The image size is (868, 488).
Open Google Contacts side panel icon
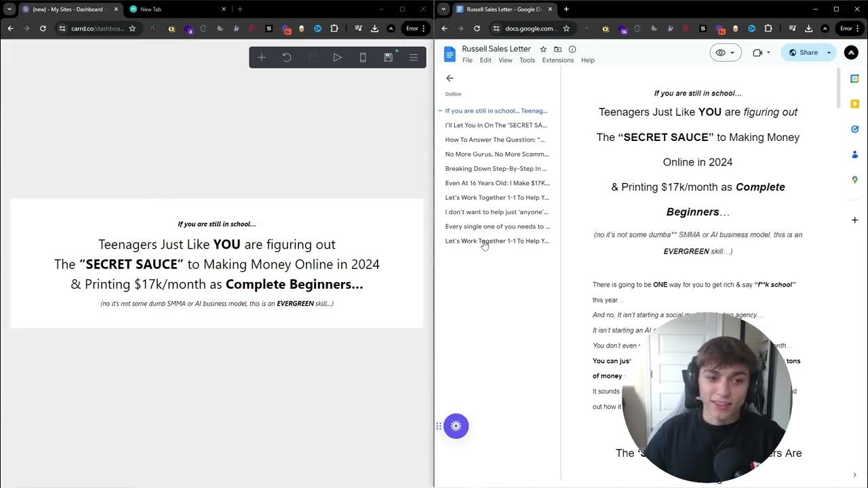point(854,154)
